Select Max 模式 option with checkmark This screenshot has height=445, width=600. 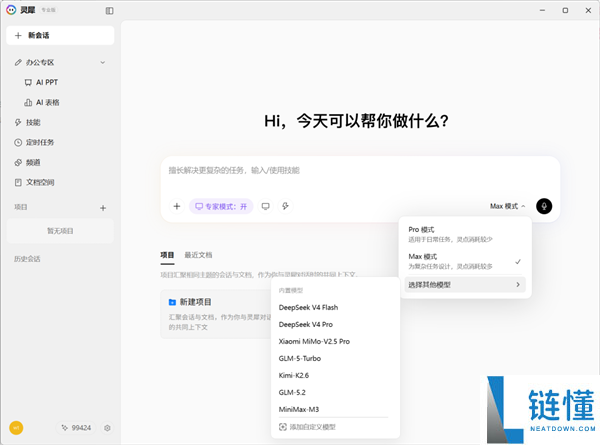pyautogui.click(x=465, y=261)
